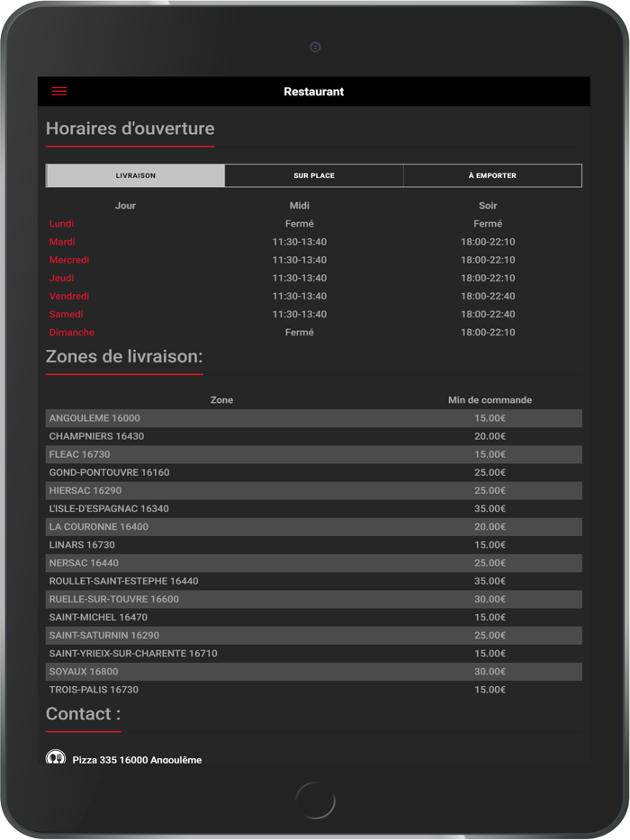Select the NERSAC 16440 zone
This screenshot has height=840, width=630.
pyautogui.click(x=314, y=563)
